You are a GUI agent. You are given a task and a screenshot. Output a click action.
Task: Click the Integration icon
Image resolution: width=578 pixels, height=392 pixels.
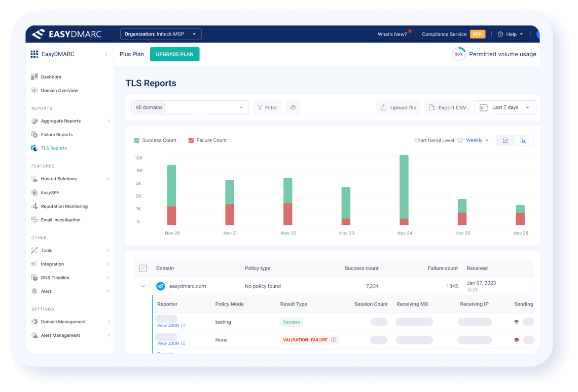[x=34, y=264]
